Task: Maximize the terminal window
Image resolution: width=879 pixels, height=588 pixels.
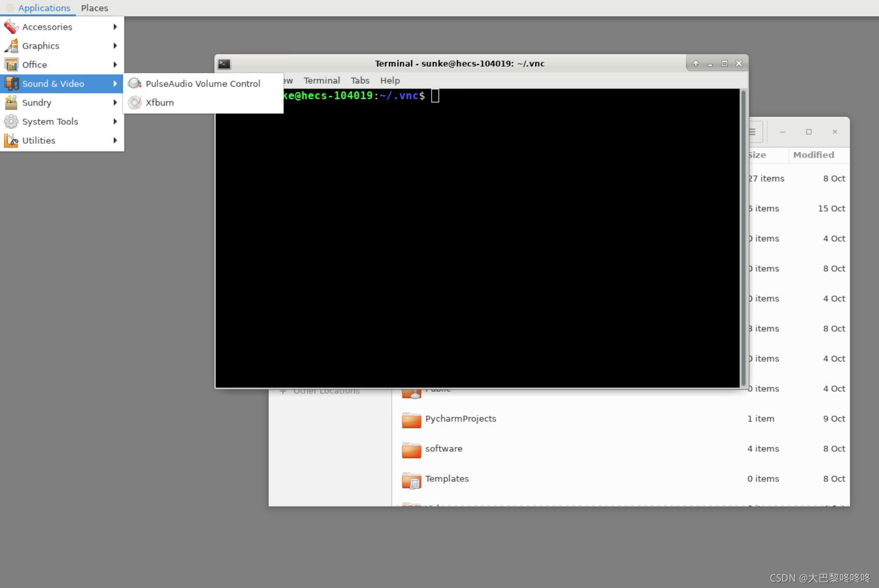Action: (724, 63)
